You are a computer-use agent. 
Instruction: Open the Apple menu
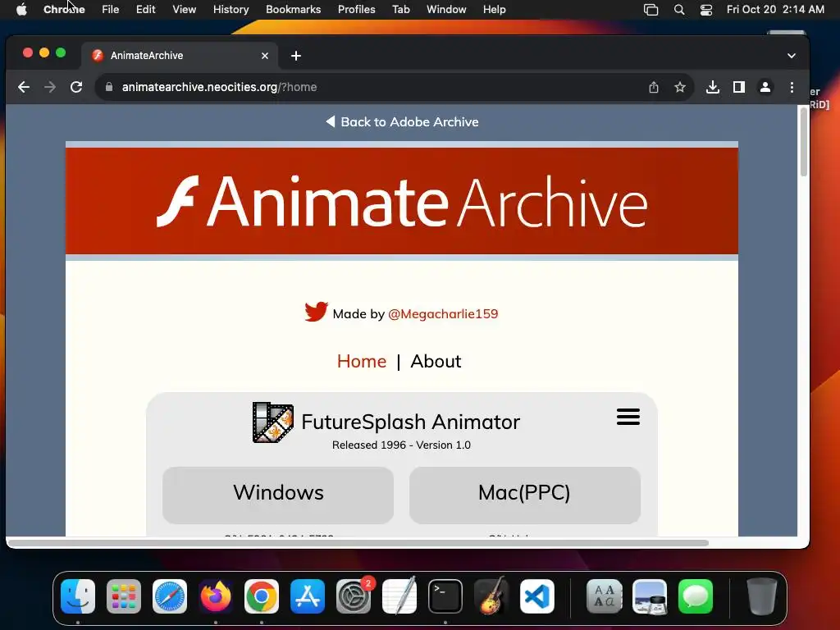coord(21,10)
